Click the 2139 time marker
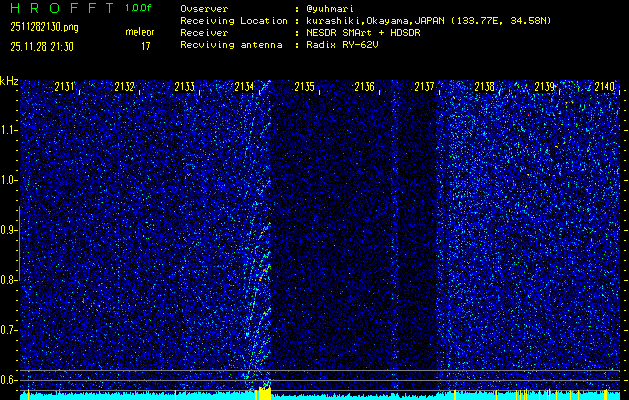 click(545, 87)
